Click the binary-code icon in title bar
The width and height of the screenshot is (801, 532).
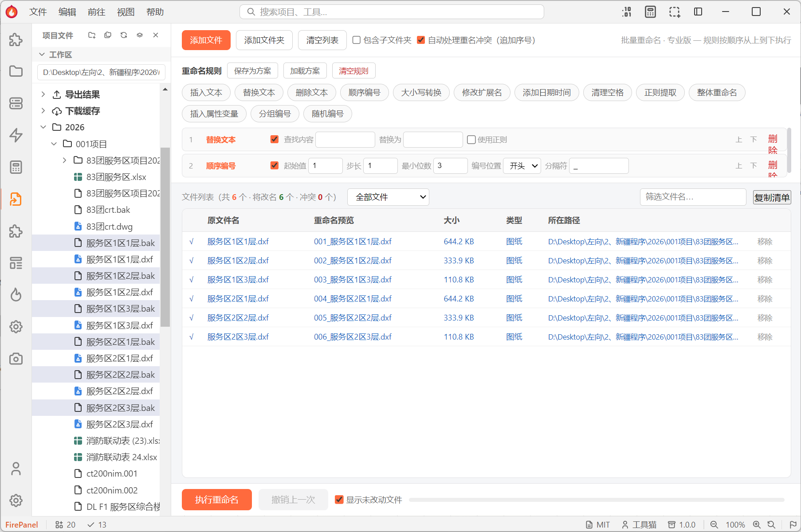[x=627, y=12]
